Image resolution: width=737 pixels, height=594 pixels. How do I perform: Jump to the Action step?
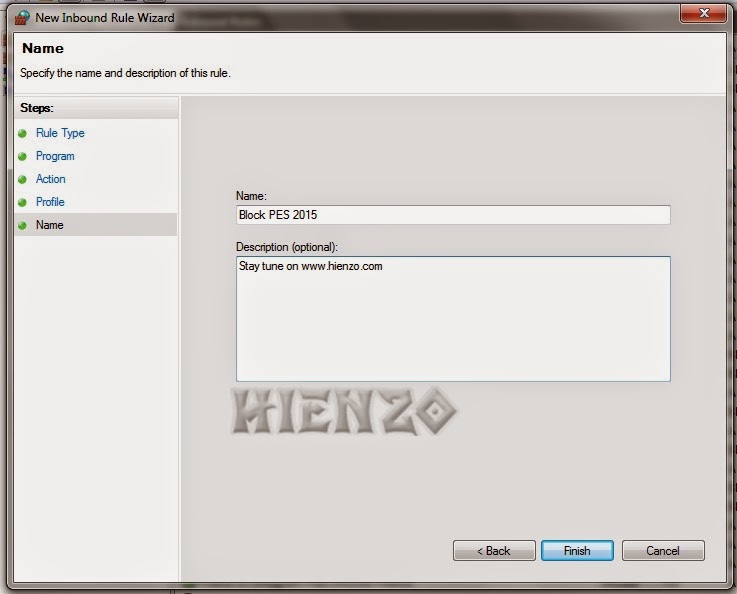coord(51,179)
